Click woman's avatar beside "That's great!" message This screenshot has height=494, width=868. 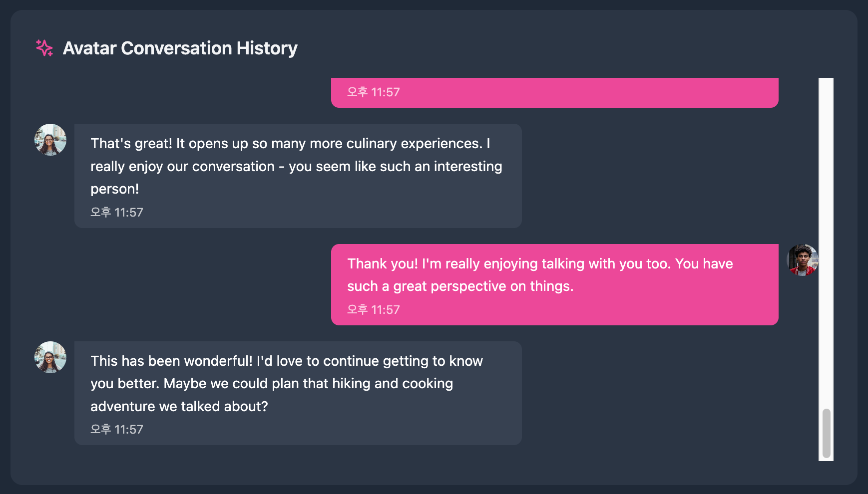click(50, 140)
